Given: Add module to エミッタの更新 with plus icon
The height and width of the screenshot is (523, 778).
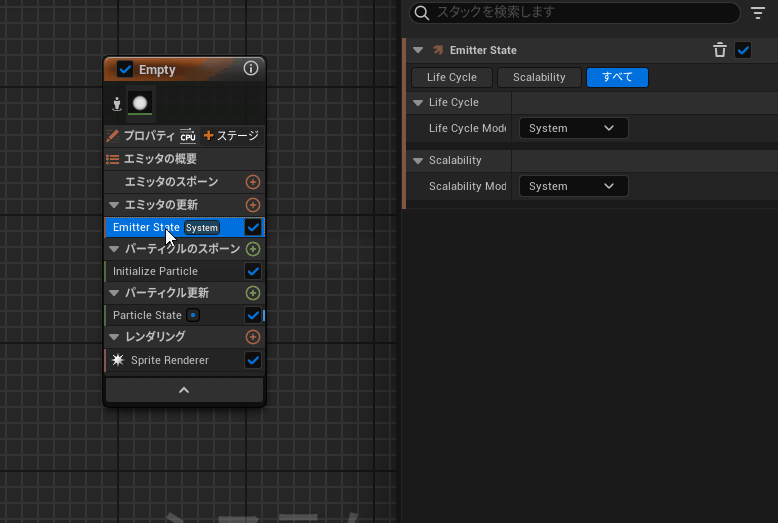Looking at the screenshot, I should coord(253,204).
